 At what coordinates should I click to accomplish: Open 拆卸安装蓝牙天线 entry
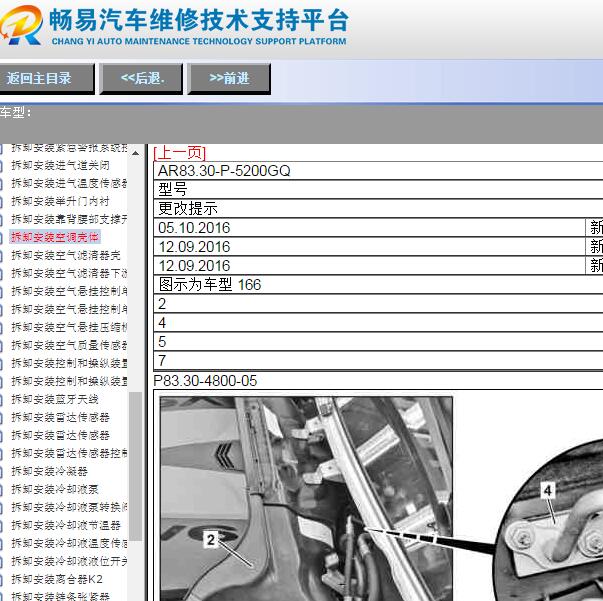pos(55,399)
